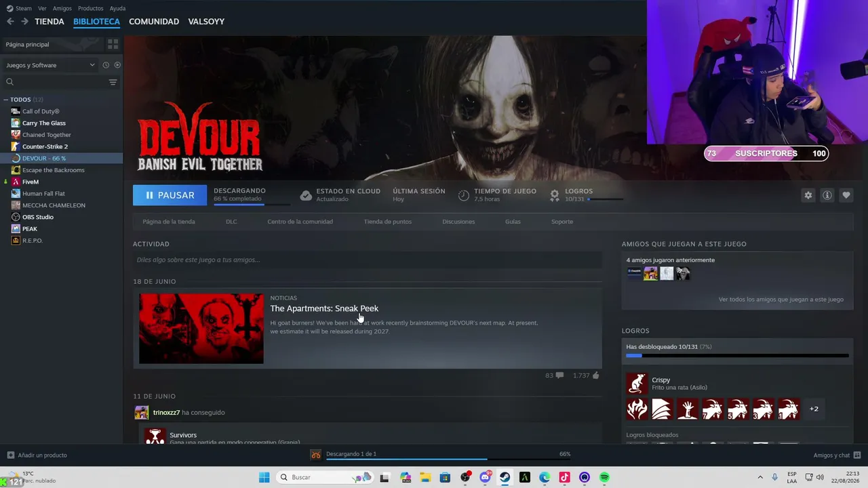Viewport: 868px width, 488px height.
Task: Open the Juegos y Software dropdown
Action: pyautogui.click(x=51, y=65)
